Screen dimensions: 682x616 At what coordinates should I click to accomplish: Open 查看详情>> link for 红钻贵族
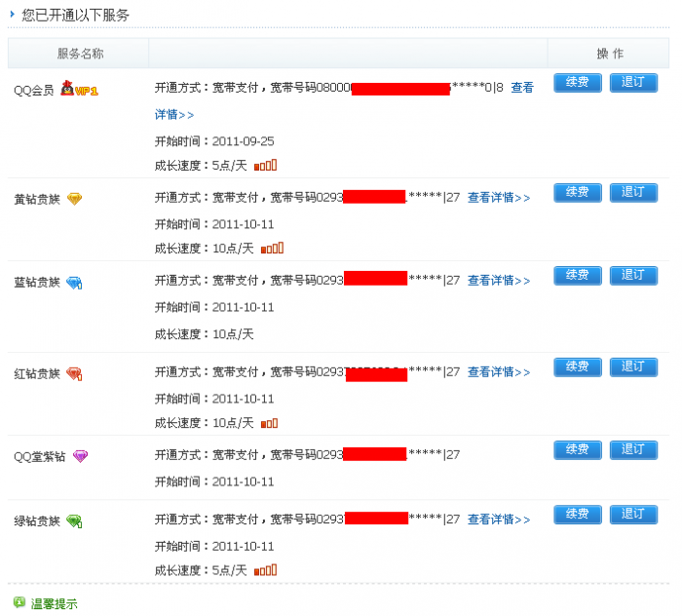pyautogui.click(x=499, y=372)
